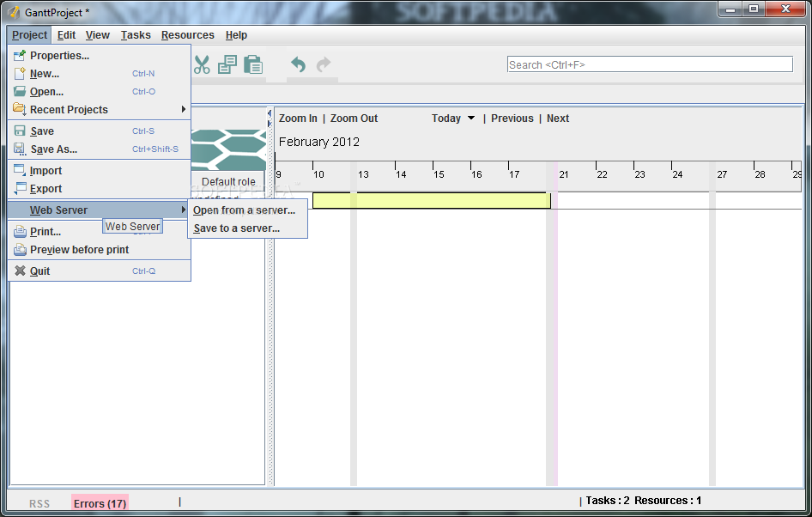
Task: Expand Recent Projects submenu
Action: pos(100,110)
